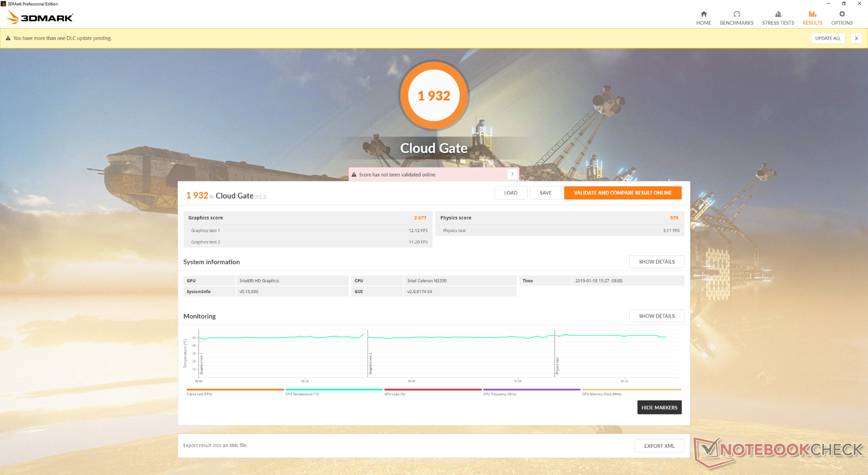
Task: Select the BENCHMARKS menu label
Action: tap(736, 23)
